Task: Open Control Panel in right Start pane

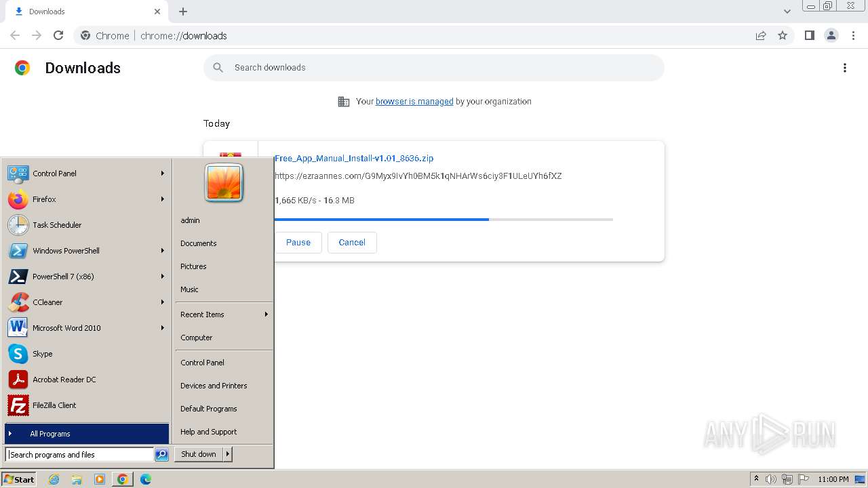Action: 202,363
